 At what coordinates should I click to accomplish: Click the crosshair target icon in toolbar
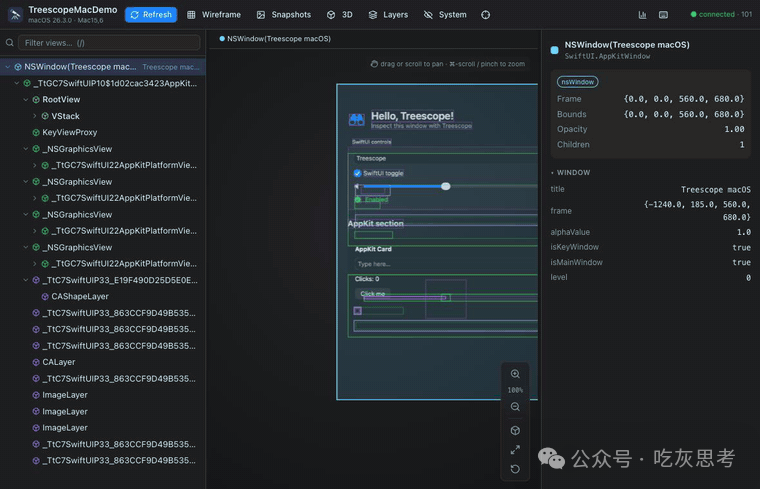click(x=485, y=15)
